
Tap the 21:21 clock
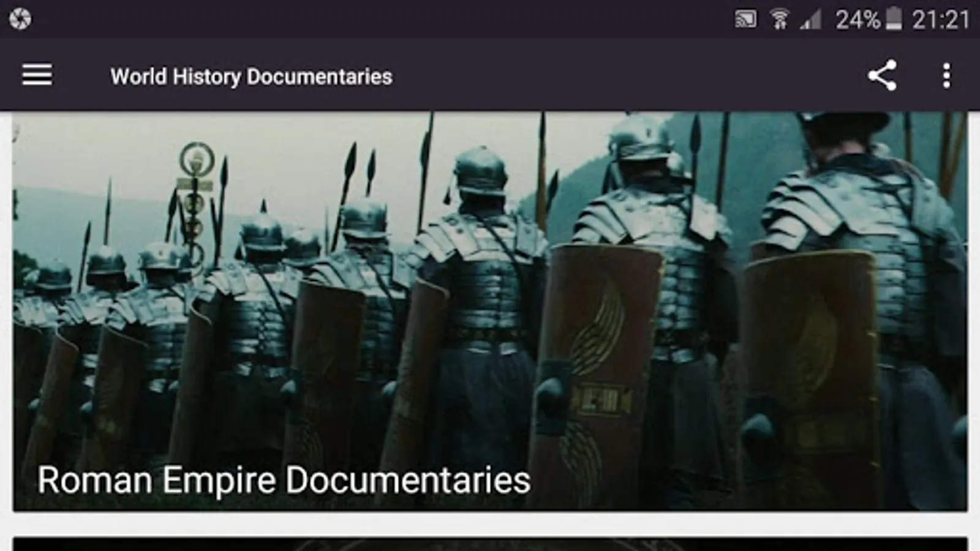(x=941, y=20)
